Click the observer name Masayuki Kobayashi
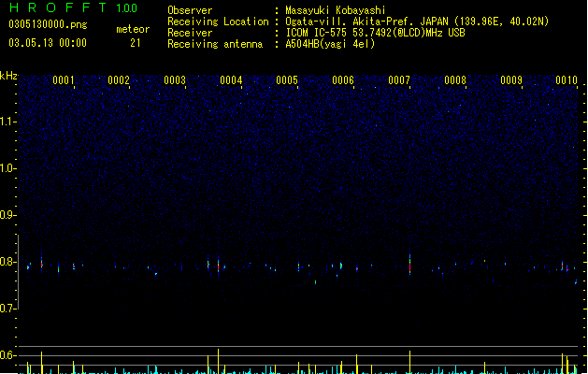Viewport: 588px width, 374px height. tap(336, 10)
